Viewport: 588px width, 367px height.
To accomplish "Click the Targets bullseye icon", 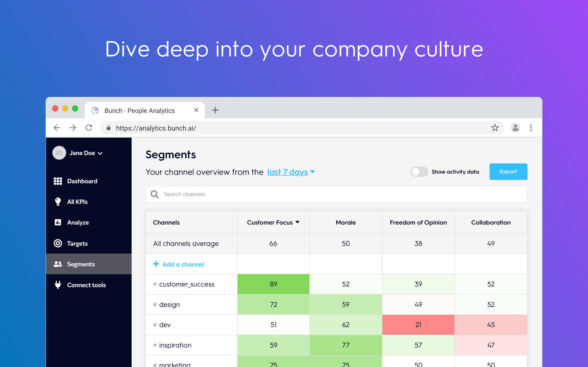I will click(x=58, y=243).
